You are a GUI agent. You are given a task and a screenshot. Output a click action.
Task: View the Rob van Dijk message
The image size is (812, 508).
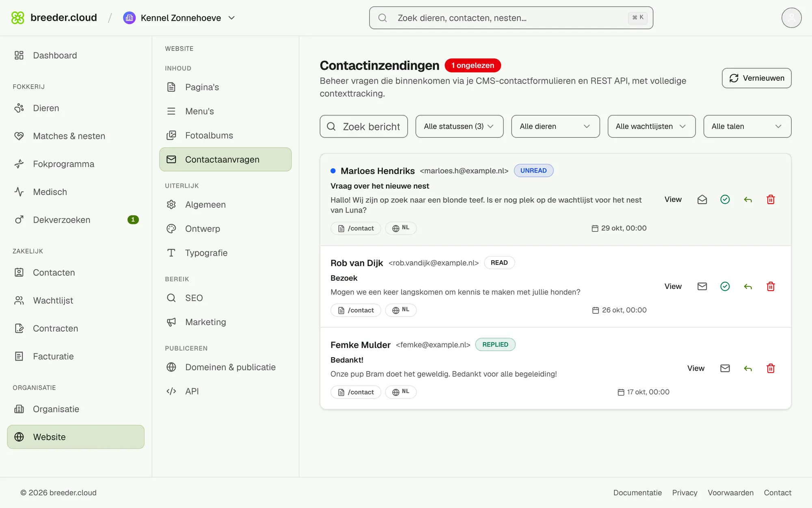(673, 287)
